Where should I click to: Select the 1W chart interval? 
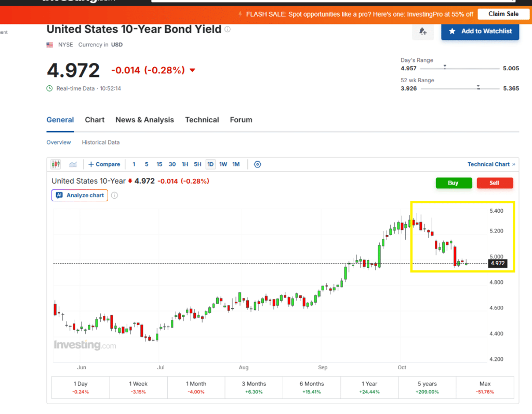coord(223,164)
